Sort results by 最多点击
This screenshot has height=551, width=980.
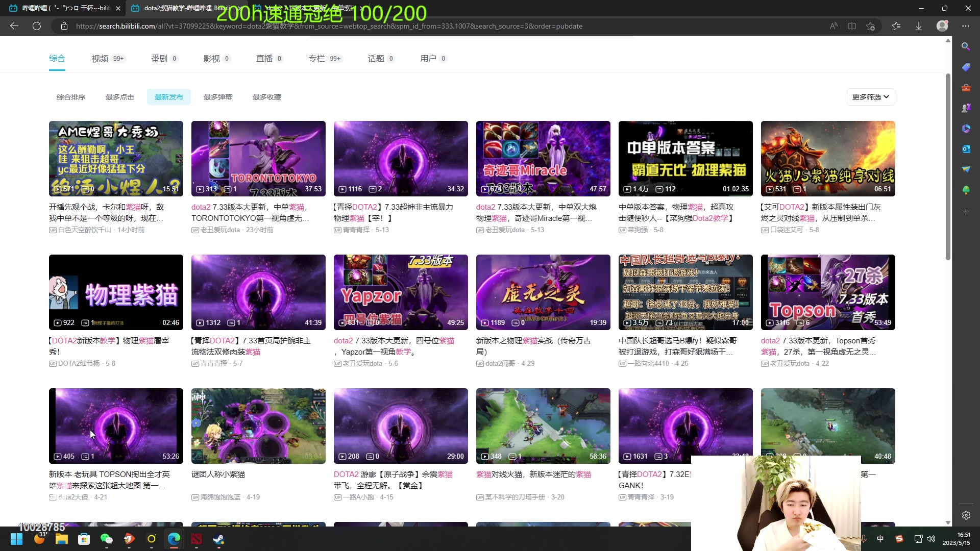[120, 97]
